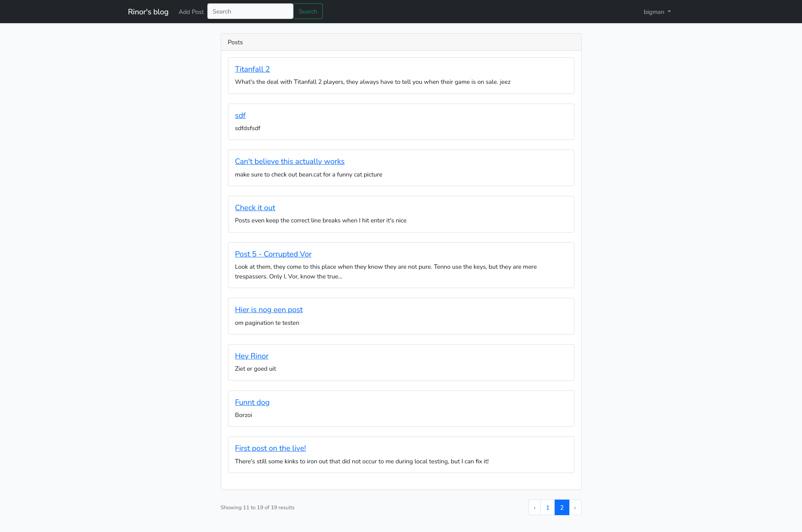Click the Posts panel header

235,42
